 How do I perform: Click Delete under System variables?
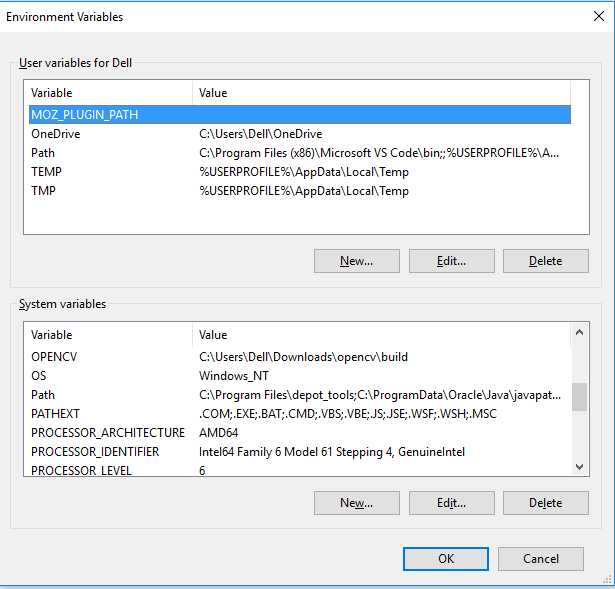click(x=546, y=503)
